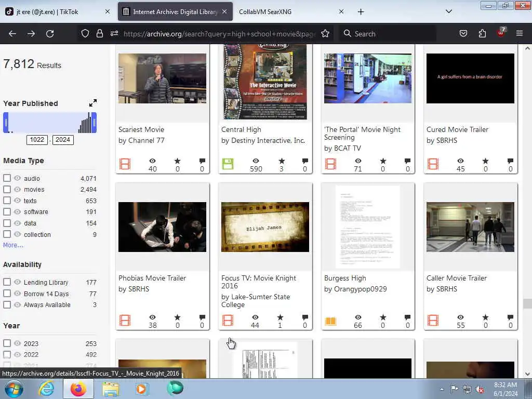Open the uBlock Origin extension icon
Viewport: 532px width, 399px height.
(501, 33)
